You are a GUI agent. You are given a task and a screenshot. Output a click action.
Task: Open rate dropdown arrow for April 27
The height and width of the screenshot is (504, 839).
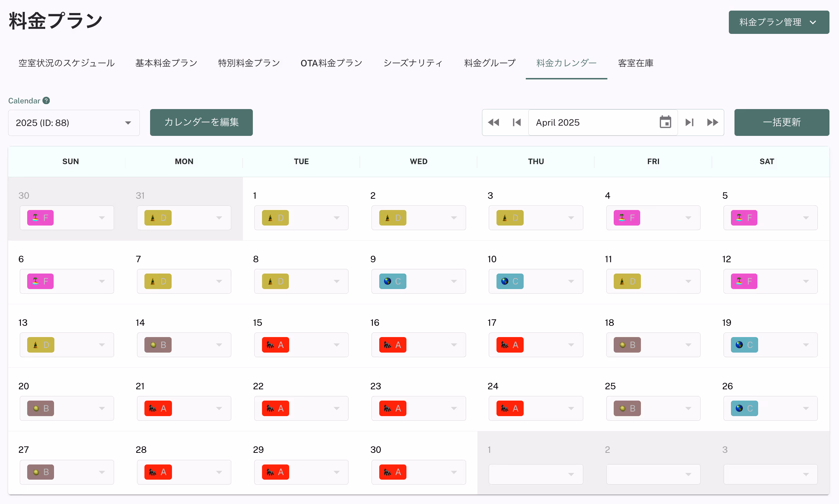pyautogui.click(x=102, y=472)
